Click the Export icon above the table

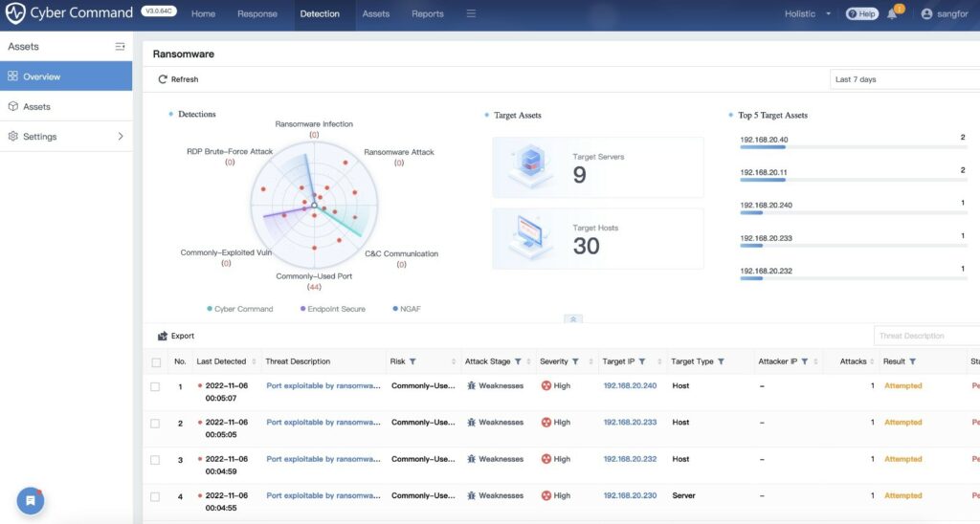(x=163, y=336)
